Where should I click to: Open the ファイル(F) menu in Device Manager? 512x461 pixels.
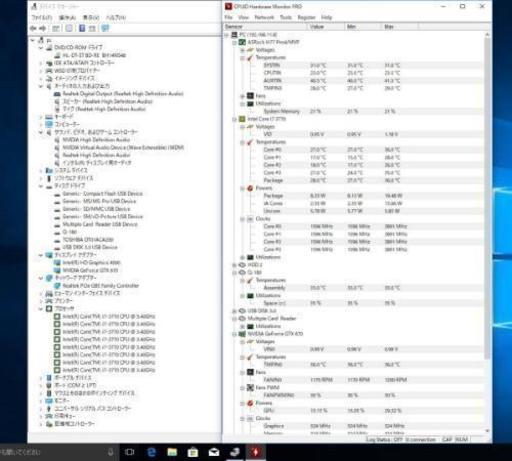[x=42, y=17]
